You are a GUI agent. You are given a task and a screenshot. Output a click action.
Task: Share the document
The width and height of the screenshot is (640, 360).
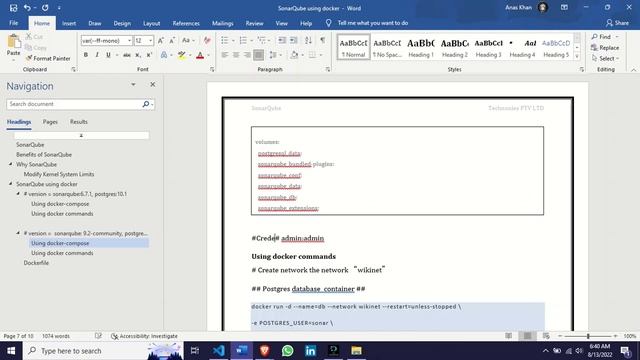click(617, 23)
